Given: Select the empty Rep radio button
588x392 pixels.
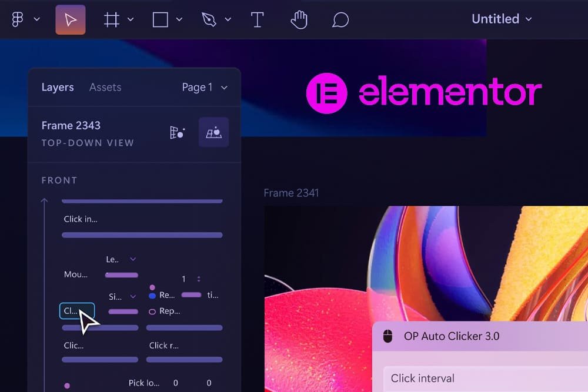Looking at the screenshot, I should tap(152, 311).
